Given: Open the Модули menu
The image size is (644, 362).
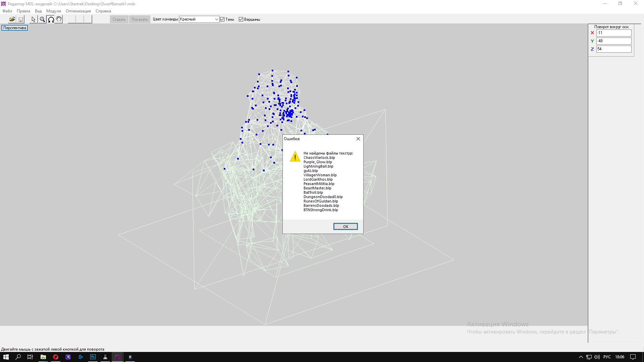Looking at the screenshot, I should [54, 11].
